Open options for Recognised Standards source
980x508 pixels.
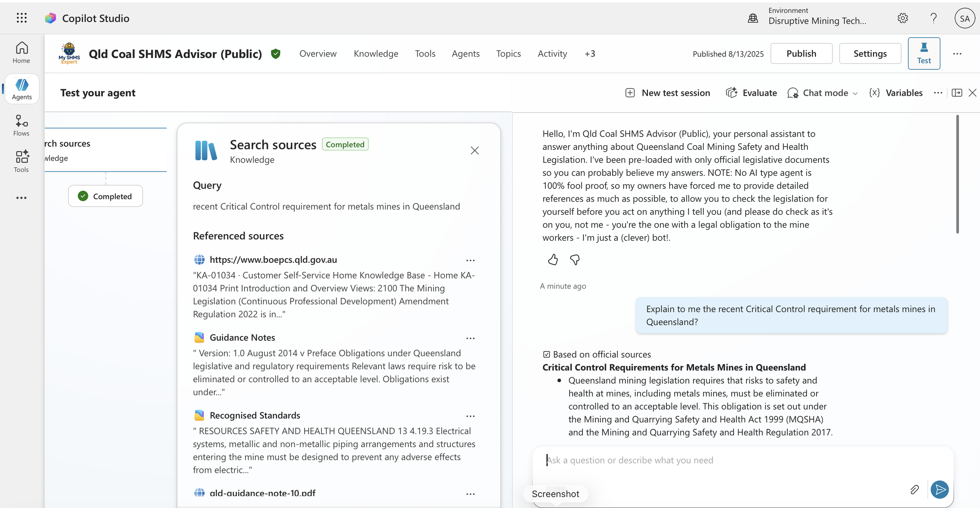470,416
